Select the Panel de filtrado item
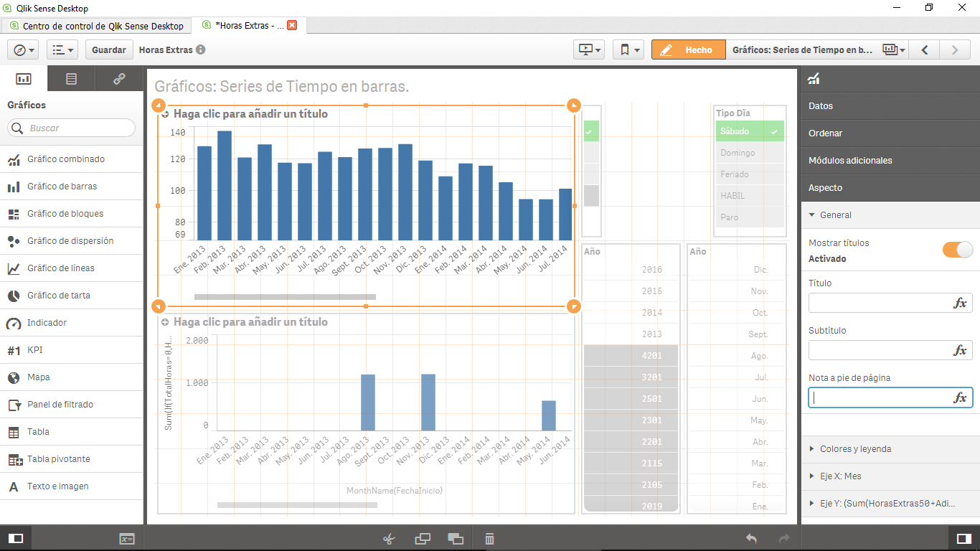 pos(72,405)
